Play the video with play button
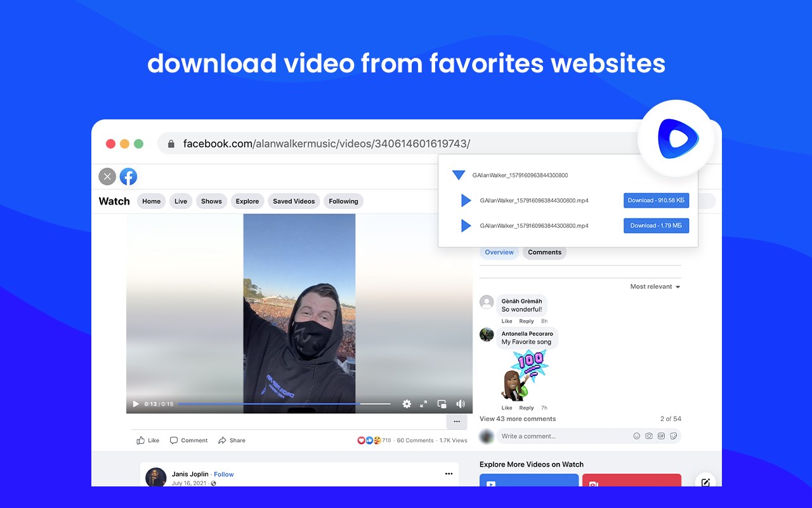The image size is (812, 508). (x=135, y=404)
